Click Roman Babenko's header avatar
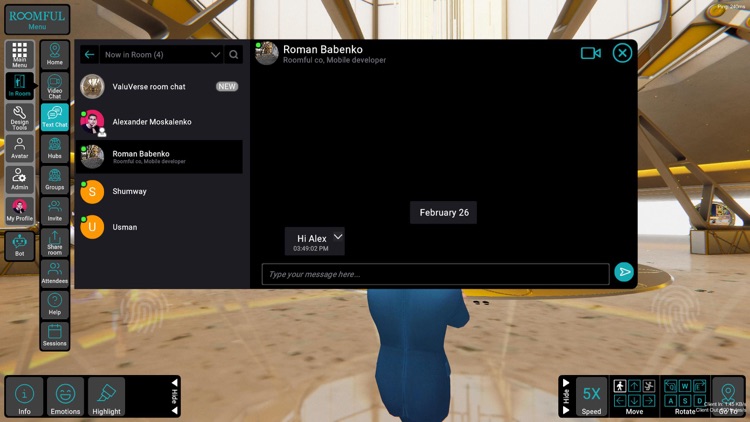The width and height of the screenshot is (750, 422). [267, 53]
